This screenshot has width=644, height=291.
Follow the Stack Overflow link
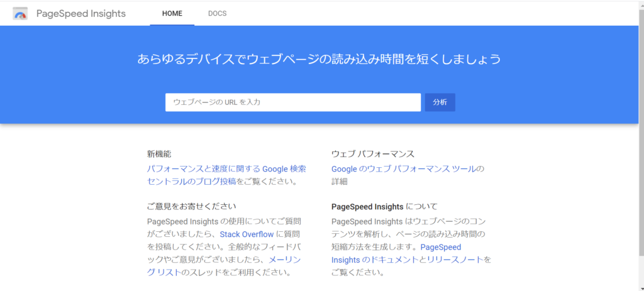tap(247, 234)
